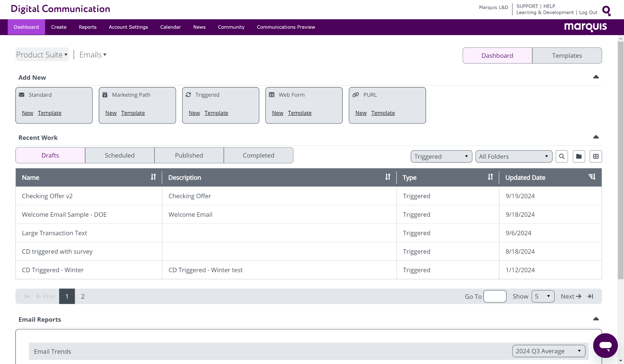Image resolution: width=624 pixels, height=364 pixels.
Task: Click the folder icon button
Action: 579,156
